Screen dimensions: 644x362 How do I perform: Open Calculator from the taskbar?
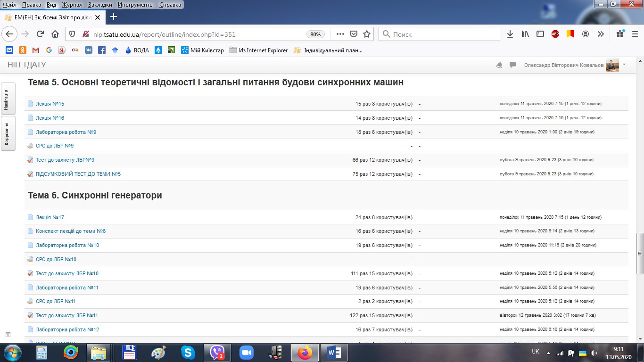[x=42, y=352]
